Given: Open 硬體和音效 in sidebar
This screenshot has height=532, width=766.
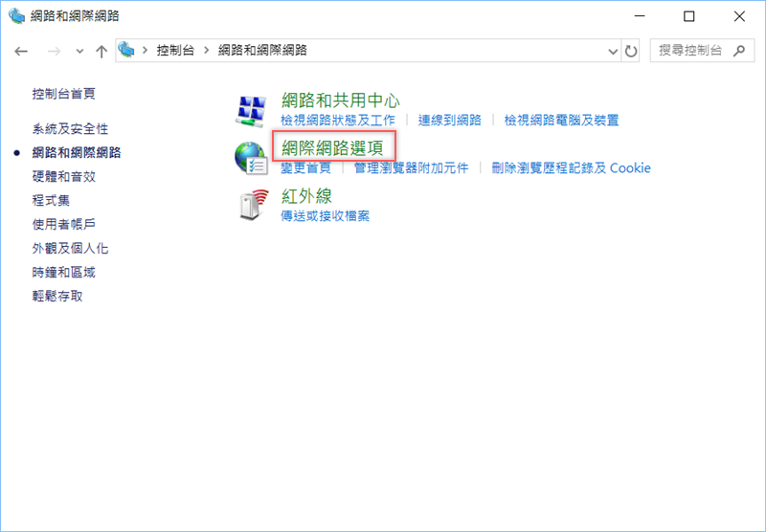Looking at the screenshot, I should click(64, 177).
